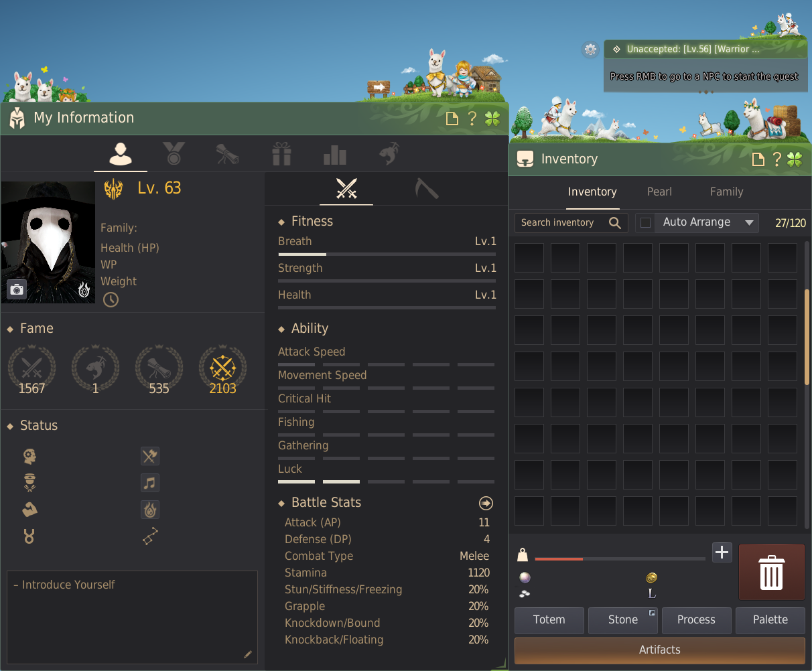Viewport: 812px width, 671px height.
Task: Click the pearl currency icon
Action: 525,577
